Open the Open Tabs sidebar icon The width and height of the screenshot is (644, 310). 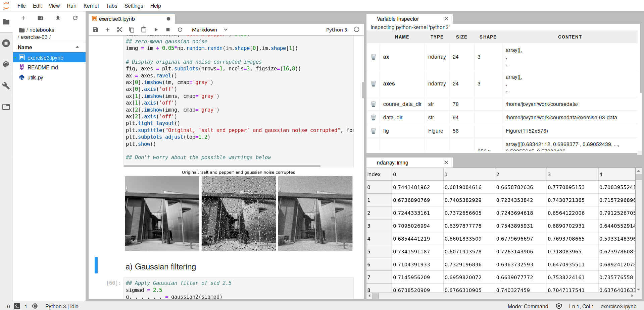tap(6, 107)
